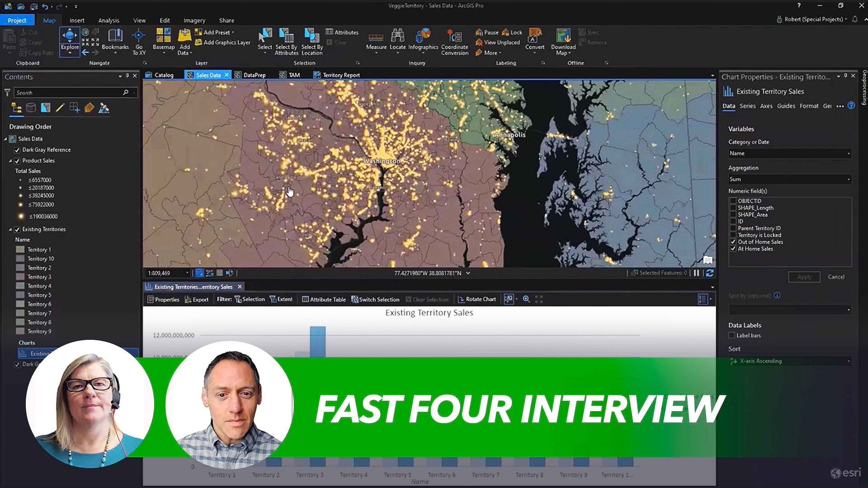Open the notifications bell

(855, 19)
